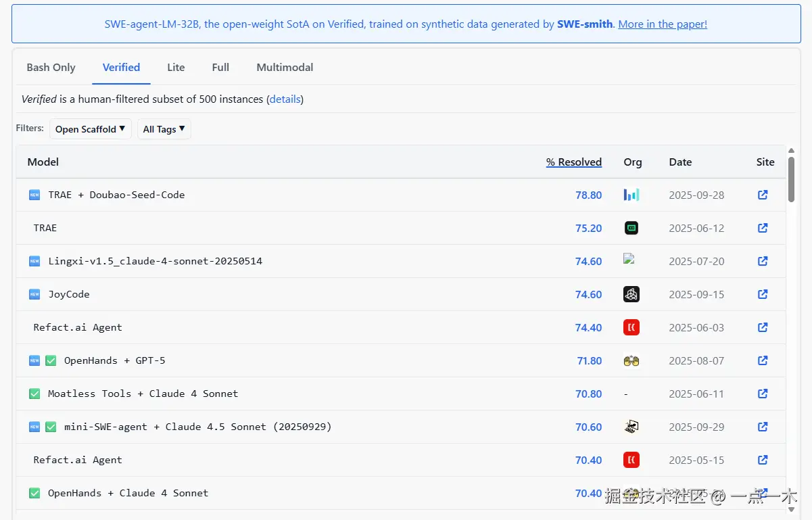The image size is (812, 520).
Task: Click org logo in mini-SWE-agent row
Action: (631, 427)
